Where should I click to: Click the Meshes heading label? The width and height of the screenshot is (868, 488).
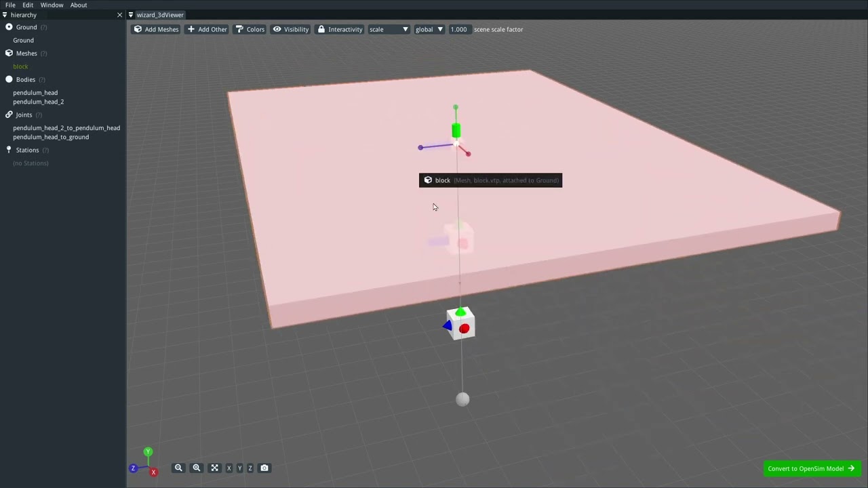tap(26, 54)
